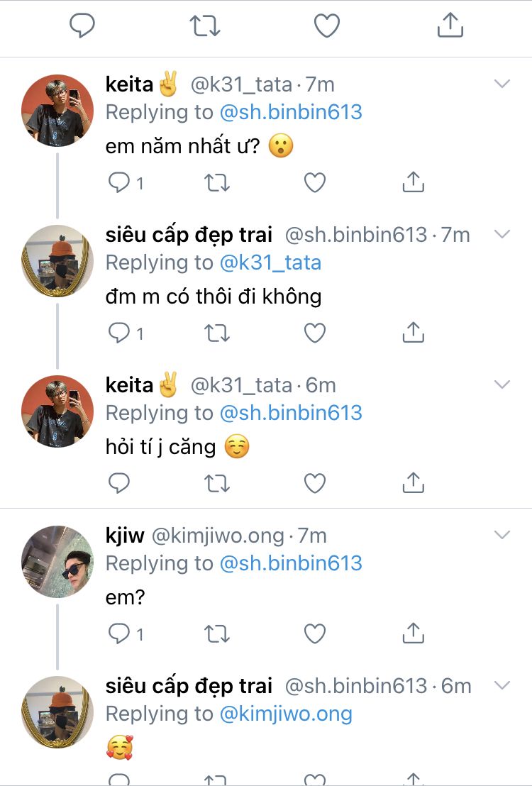Tap the reply icon in the top action bar
532x786 pixels.
click(x=82, y=26)
